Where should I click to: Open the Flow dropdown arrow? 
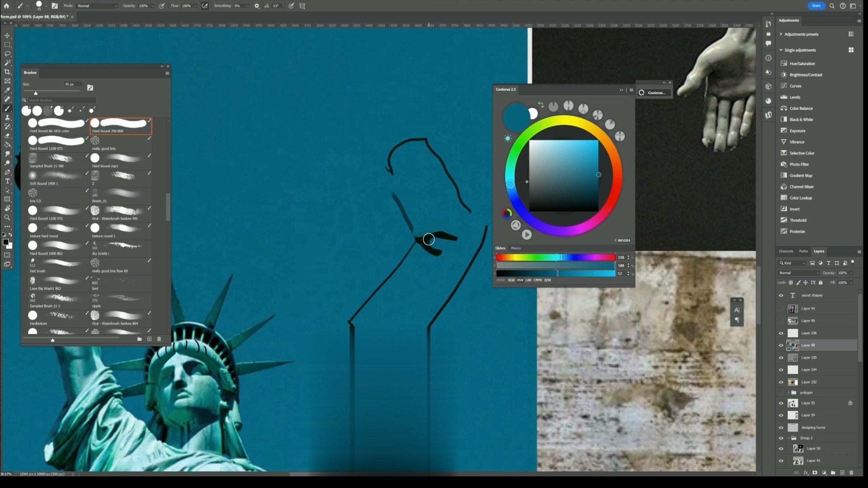195,6
